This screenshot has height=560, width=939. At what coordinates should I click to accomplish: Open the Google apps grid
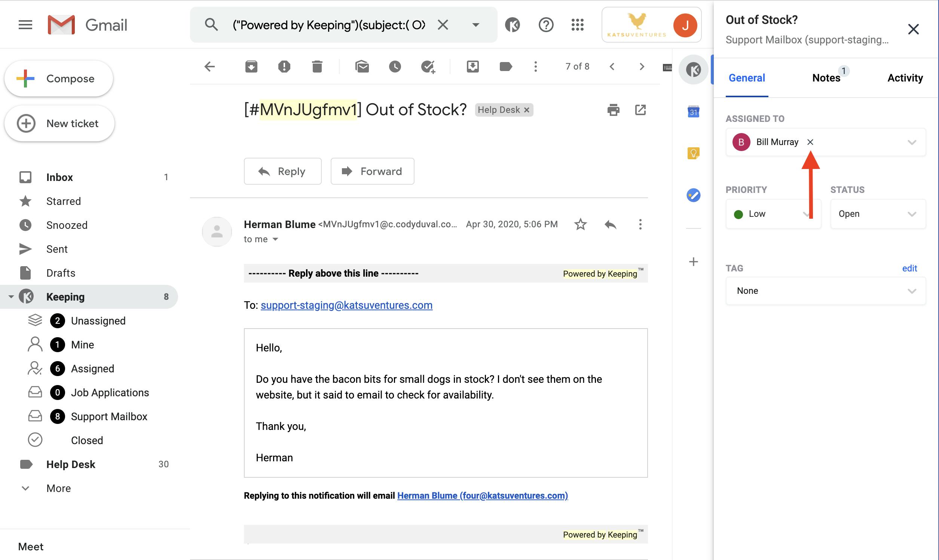pyautogui.click(x=578, y=25)
